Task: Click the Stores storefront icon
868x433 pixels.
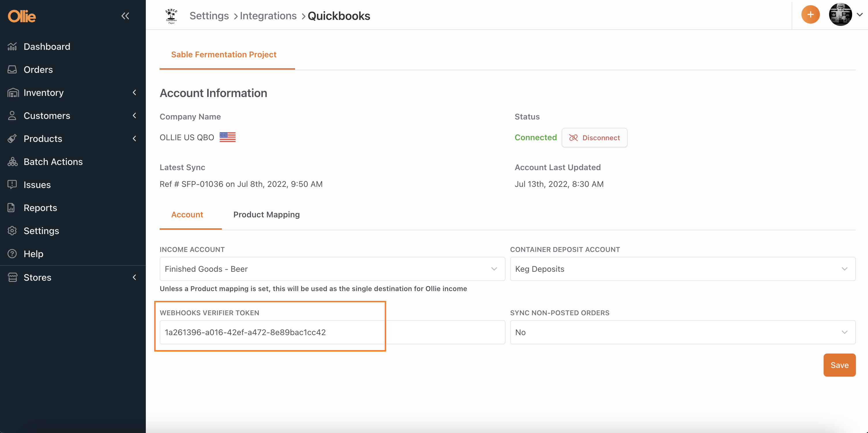Action: pos(12,277)
